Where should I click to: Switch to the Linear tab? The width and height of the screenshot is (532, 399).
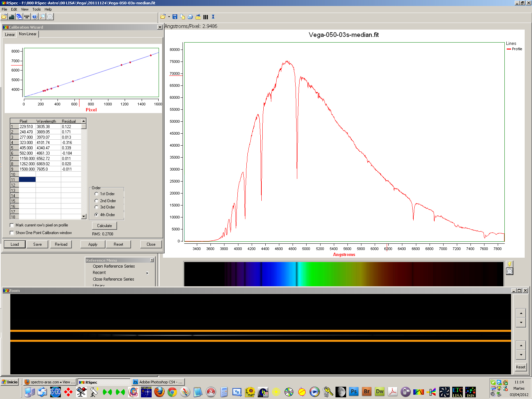pyautogui.click(x=10, y=35)
